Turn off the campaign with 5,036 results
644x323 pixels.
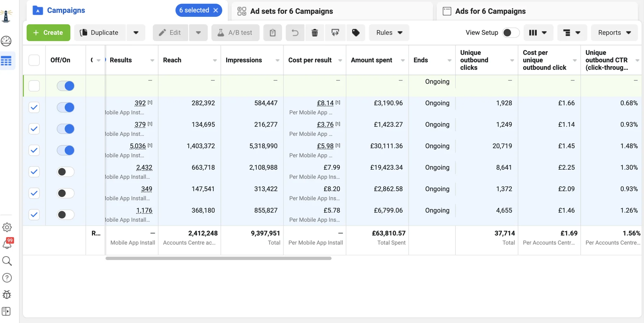click(65, 150)
